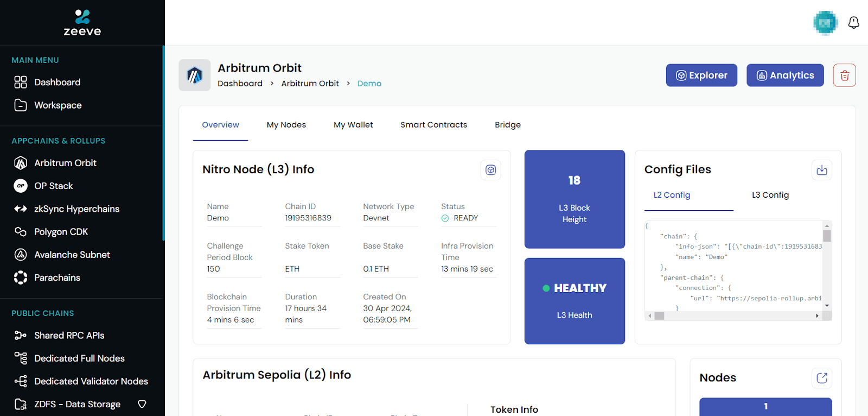Open the Dashboard grid icon
This screenshot has width=868, height=416.
21,82
